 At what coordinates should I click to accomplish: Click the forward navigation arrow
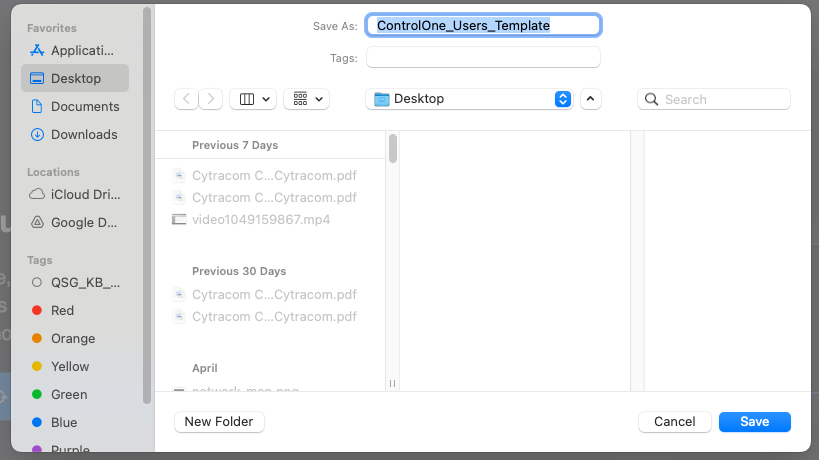tap(211, 99)
